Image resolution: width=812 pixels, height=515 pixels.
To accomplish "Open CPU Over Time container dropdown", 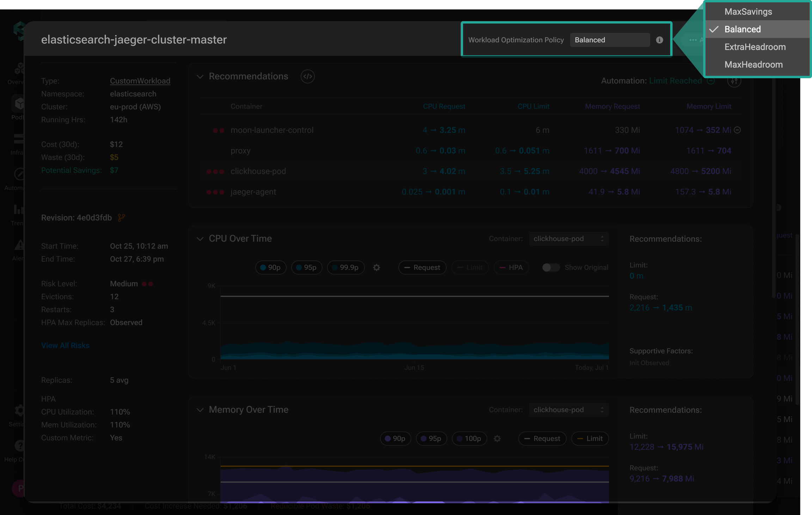I will click(568, 238).
